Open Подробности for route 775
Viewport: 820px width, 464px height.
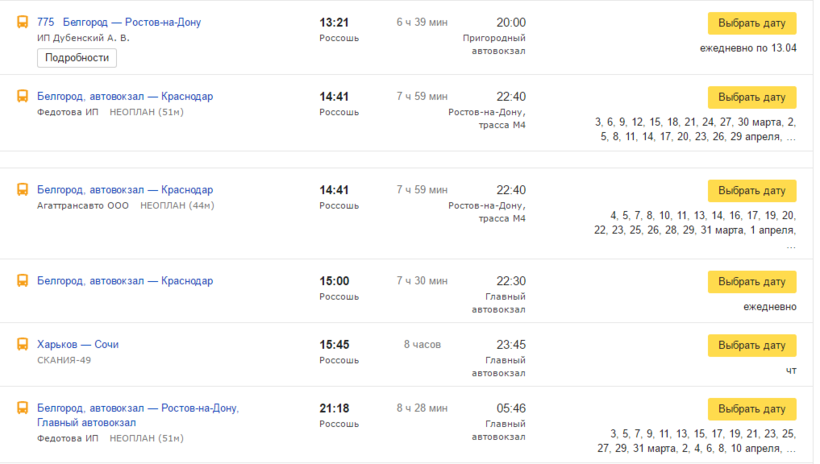coord(77,58)
